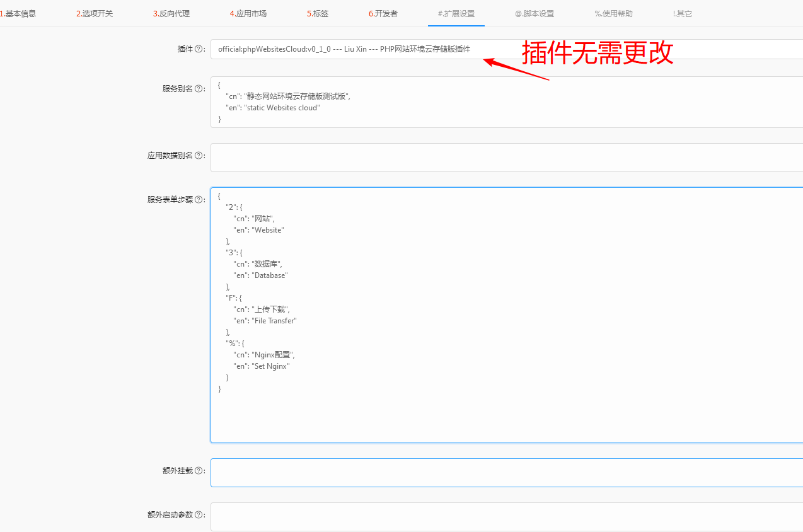Open the !.其它 tab
The width and height of the screenshot is (803, 532).
coord(683,13)
